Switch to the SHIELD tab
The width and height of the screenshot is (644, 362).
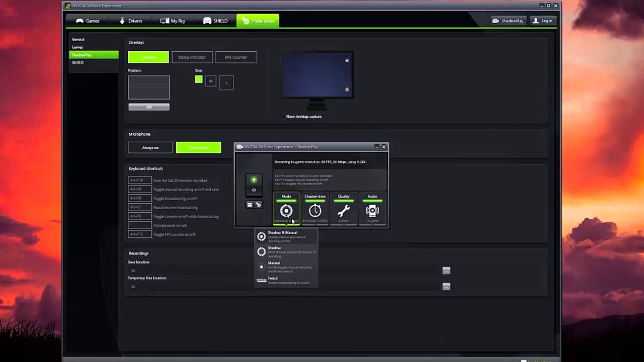pos(215,21)
